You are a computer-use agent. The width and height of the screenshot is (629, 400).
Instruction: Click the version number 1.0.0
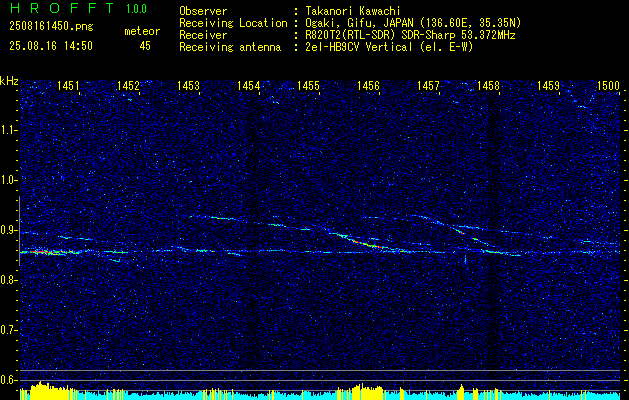136,9
